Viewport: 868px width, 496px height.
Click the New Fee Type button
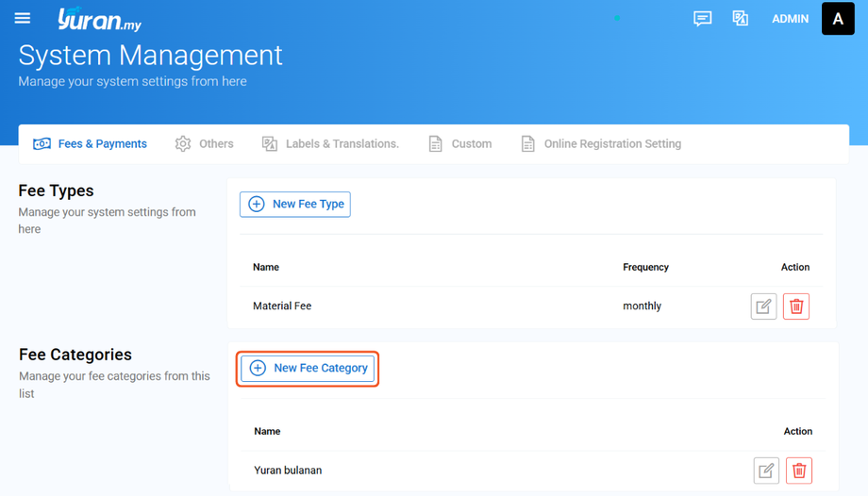295,204
